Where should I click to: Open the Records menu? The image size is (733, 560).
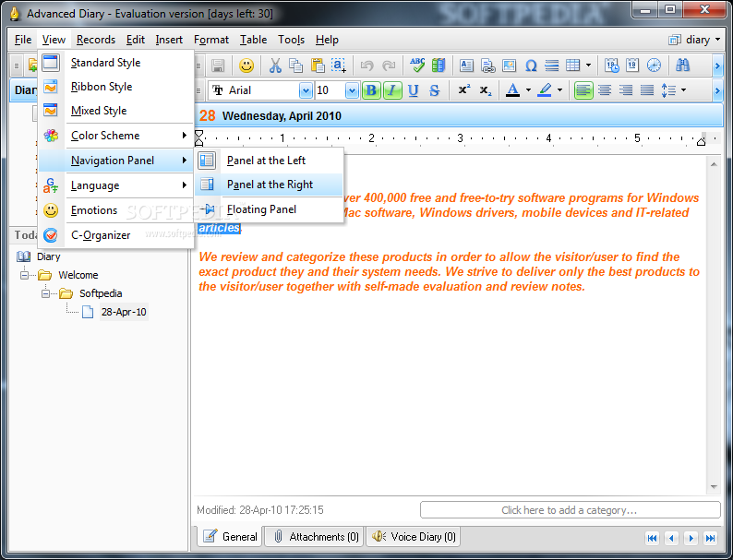pyautogui.click(x=96, y=40)
